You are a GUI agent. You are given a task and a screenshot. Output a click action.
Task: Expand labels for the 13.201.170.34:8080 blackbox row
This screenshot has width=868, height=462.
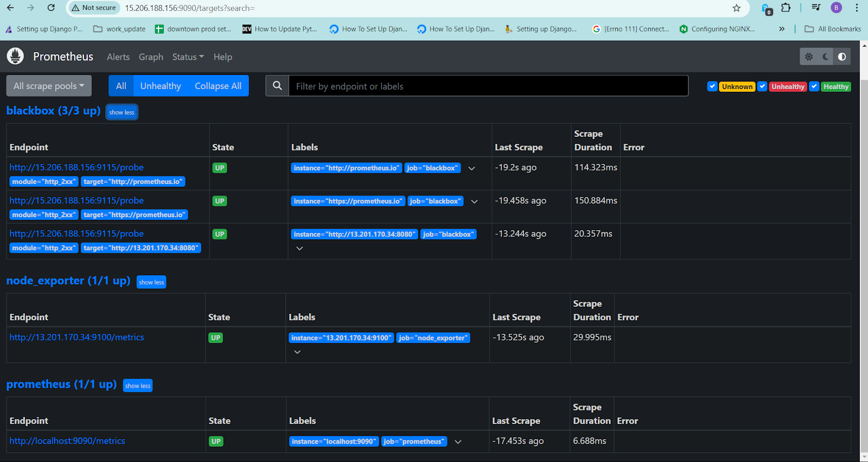coord(299,248)
